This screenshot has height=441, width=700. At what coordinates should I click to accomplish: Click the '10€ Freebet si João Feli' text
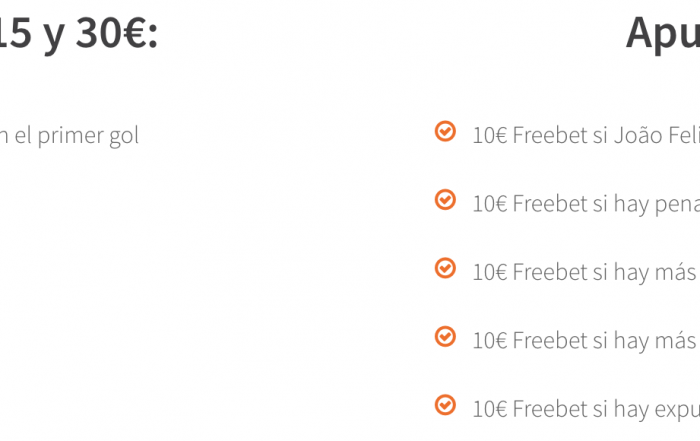586,135
